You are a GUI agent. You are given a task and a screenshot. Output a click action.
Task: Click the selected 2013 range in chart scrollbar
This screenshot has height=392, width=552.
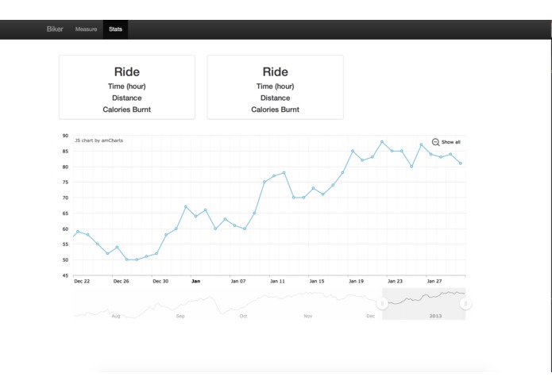click(424, 304)
